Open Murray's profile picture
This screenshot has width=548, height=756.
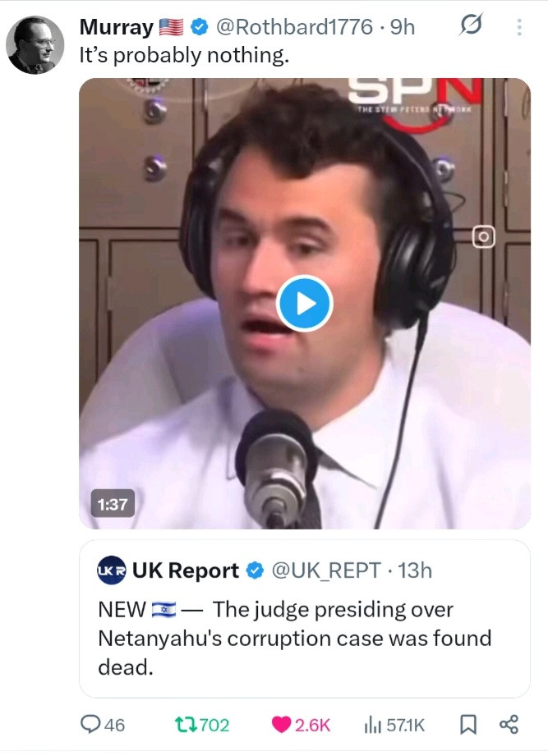click(x=35, y=45)
